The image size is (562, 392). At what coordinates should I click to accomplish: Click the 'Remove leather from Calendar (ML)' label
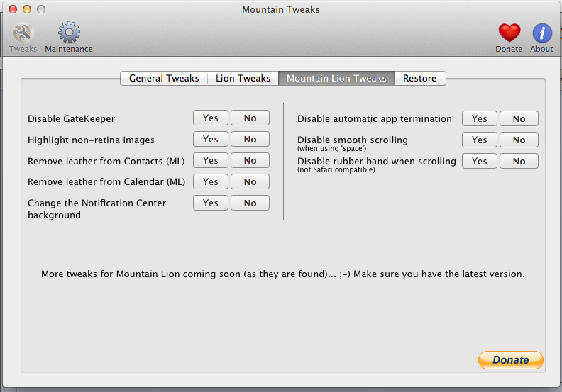coord(106,182)
